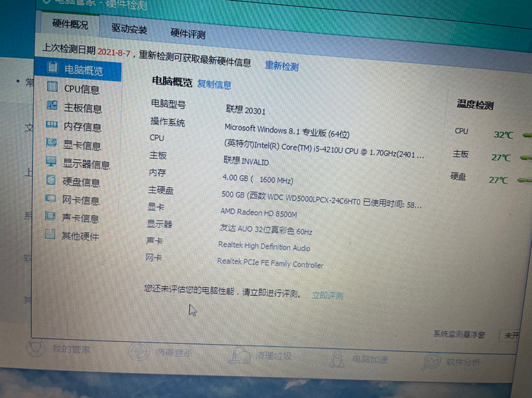532x398 pixels.
Task: Select the Intel Core i5-4210U CPU text
Action: coord(324,150)
